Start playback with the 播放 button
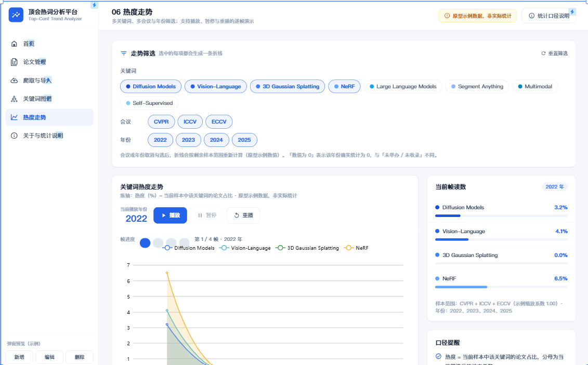588x365 pixels. pos(170,215)
